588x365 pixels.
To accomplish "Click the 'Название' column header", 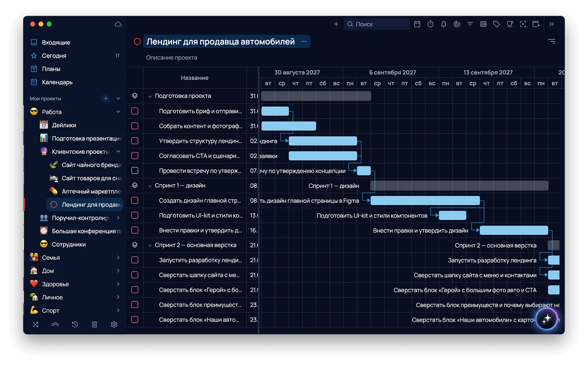I will [195, 78].
